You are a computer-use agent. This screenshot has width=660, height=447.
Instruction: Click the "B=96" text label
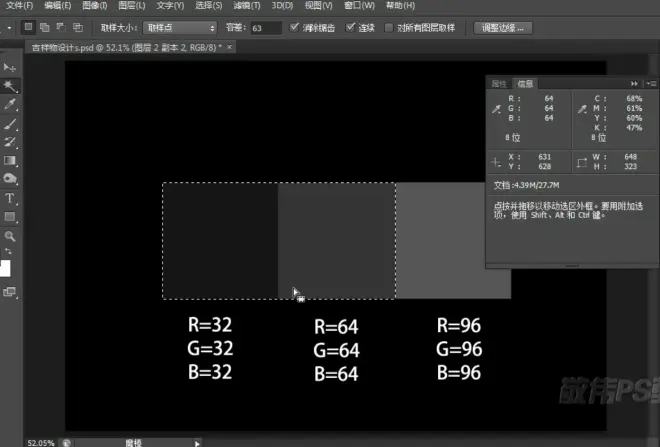(459, 373)
